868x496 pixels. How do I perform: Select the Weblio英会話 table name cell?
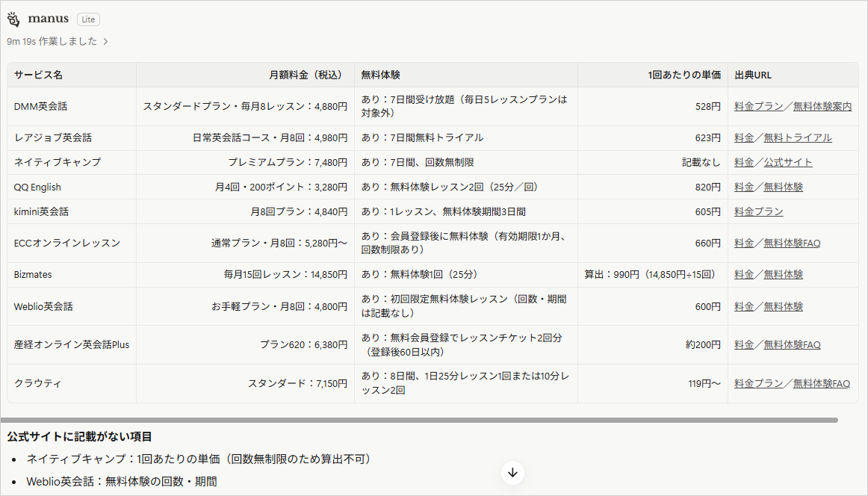click(x=72, y=307)
